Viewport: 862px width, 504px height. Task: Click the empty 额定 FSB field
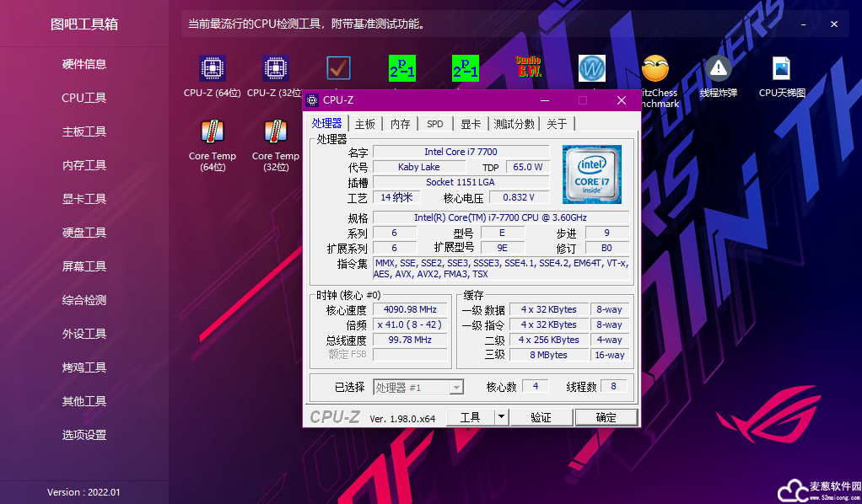[x=410, y=355]
